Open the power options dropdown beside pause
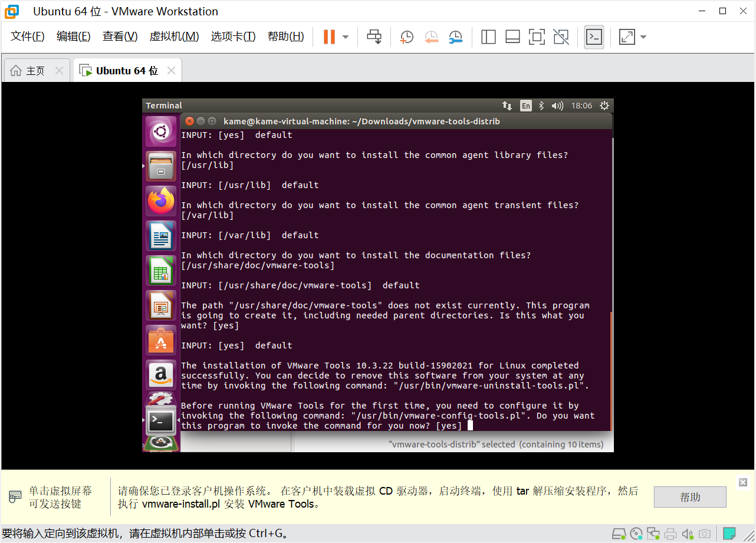Viewport: 756px width, 543px height. [346, 37]
